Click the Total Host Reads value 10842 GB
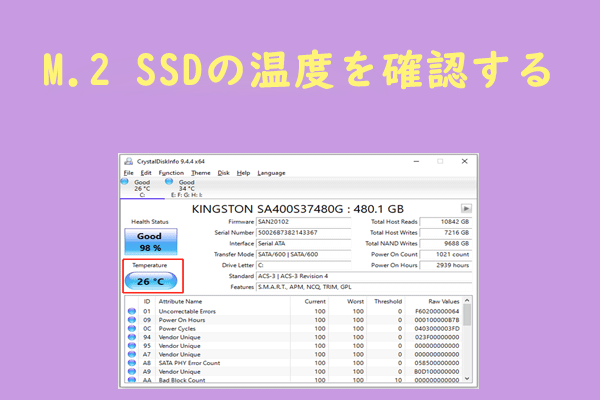 point(446,222)
